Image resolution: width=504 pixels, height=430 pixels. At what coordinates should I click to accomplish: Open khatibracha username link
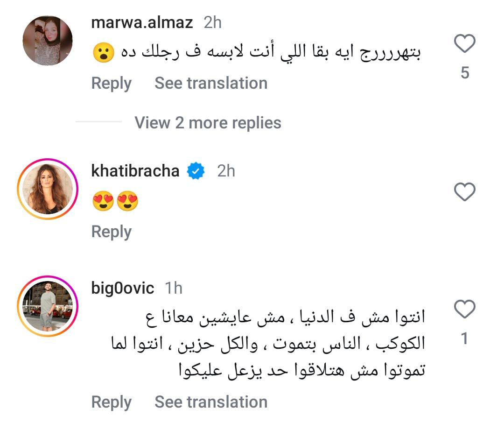point(135,171)
